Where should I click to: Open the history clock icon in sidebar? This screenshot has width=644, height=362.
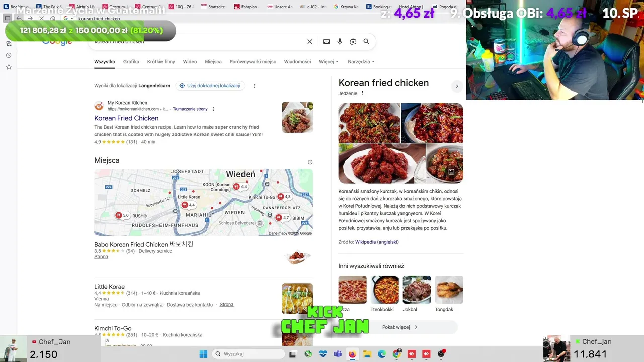click(9, 55)
